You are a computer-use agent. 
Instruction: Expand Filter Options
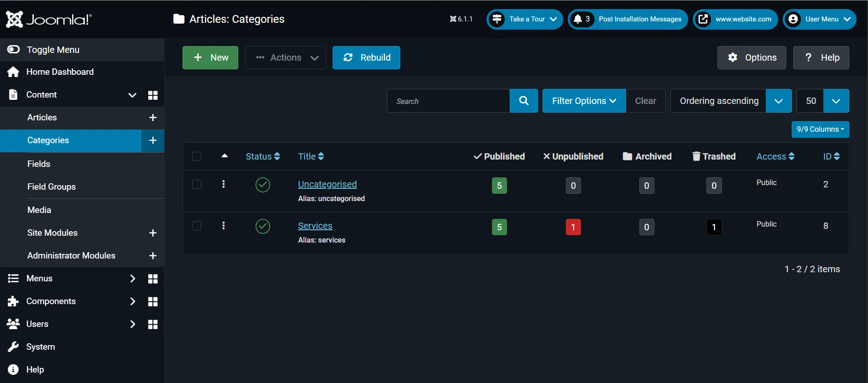pyautogui.click(x=584, y=101)
